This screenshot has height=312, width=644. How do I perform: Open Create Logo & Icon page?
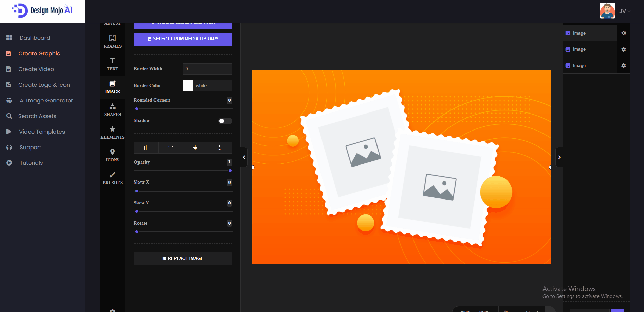[x=44, y=85]
